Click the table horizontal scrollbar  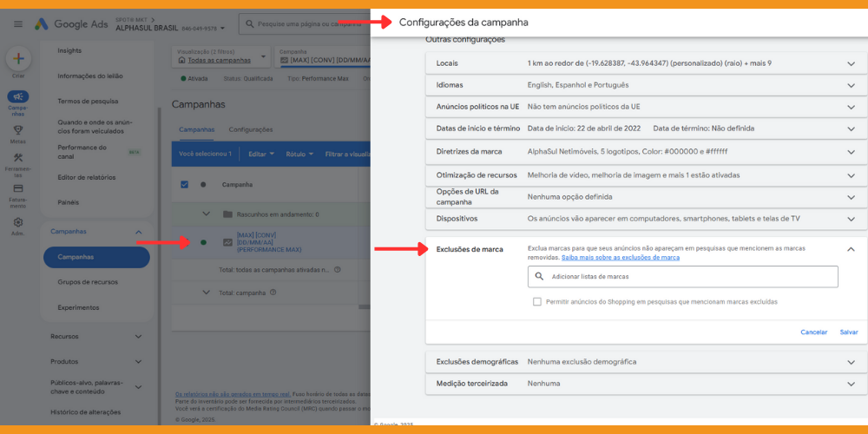point(365,306)
